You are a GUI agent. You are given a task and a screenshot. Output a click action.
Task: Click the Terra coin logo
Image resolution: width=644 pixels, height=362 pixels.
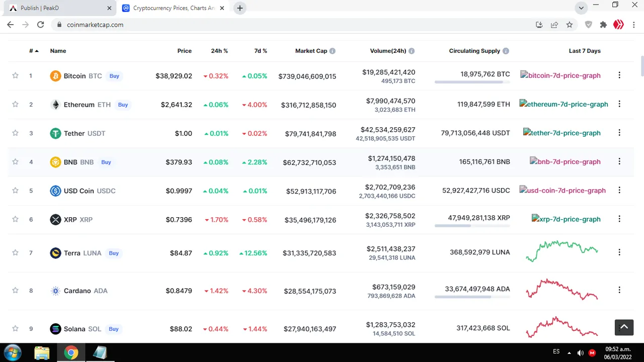(55, 253)
